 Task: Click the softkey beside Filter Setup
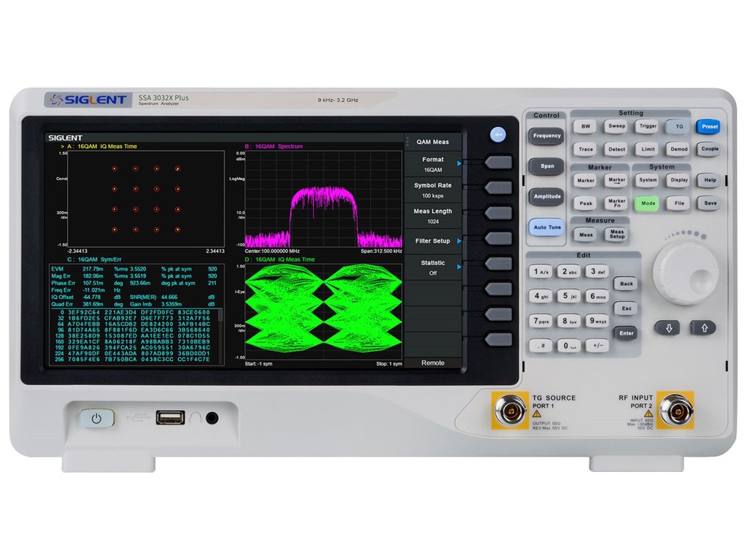[x=498, y=238]
